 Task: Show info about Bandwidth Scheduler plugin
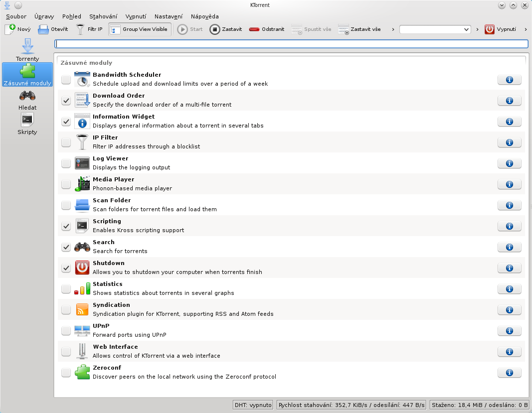coord(509,80)
